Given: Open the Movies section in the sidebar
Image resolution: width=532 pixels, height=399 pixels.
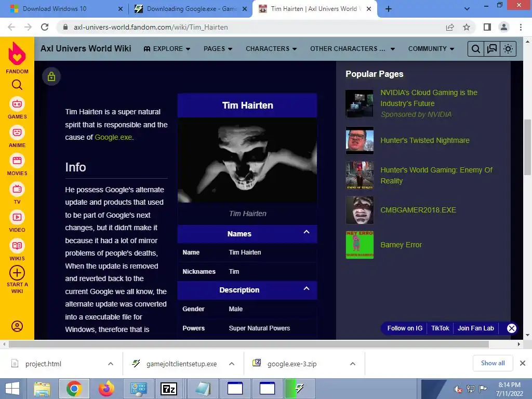Looking at the screenshot, I should [x=17, y=165].
